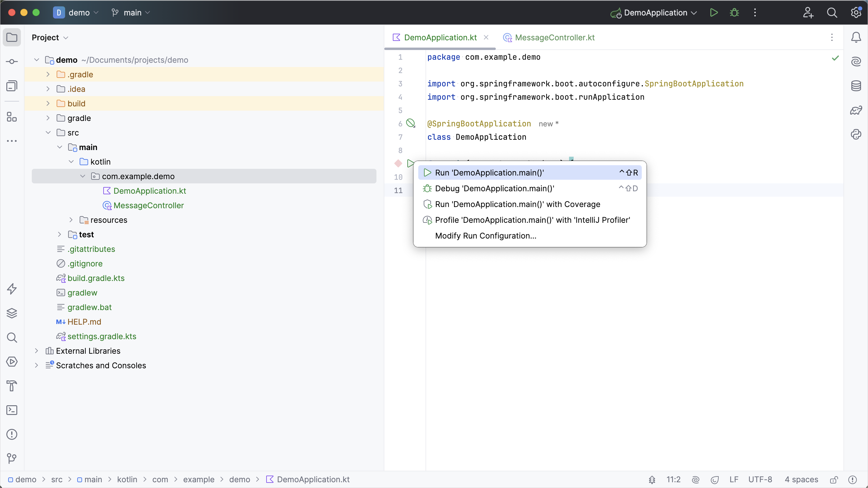The width and height of the screenshot is (868, 488).
Task: Choose Modify Run Configuration from the menu
Action: 485,236
